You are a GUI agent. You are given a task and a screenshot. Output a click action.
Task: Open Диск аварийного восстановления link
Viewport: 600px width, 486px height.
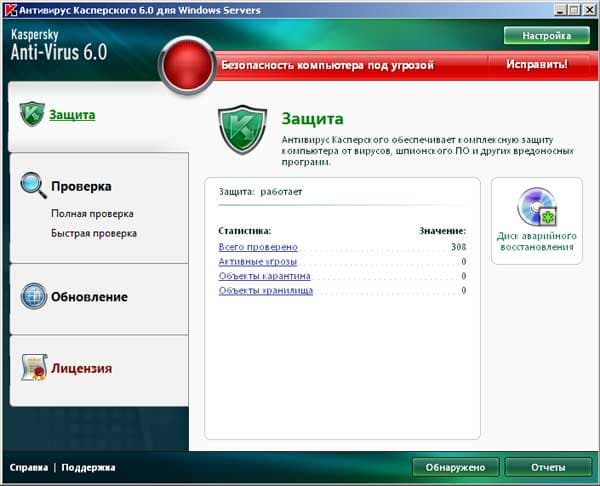[536, 241]
